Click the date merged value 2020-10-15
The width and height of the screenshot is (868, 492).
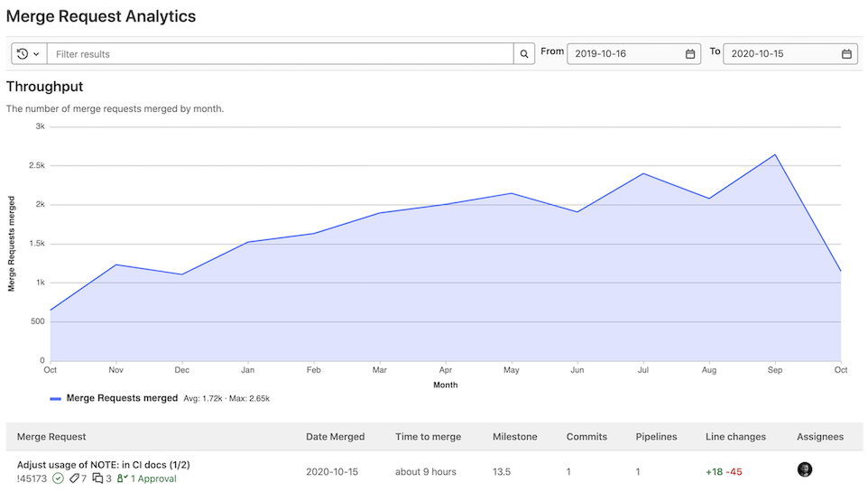332,471
